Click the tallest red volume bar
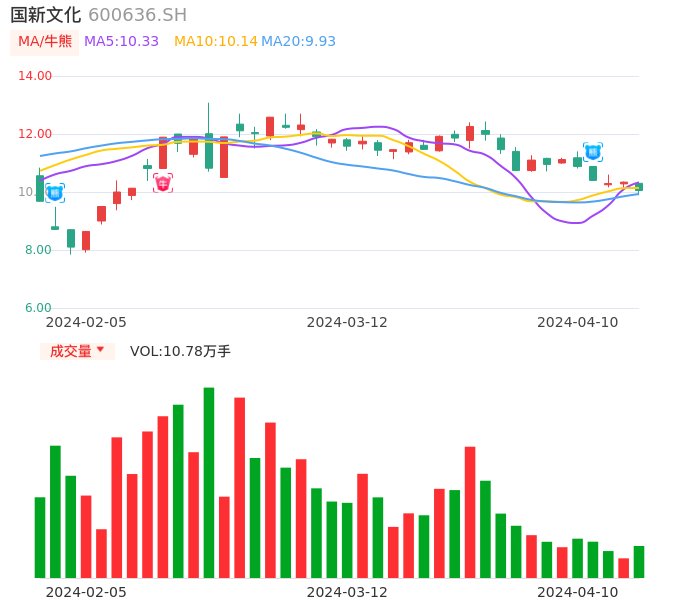Screen dimensions: 686x606 239,488
